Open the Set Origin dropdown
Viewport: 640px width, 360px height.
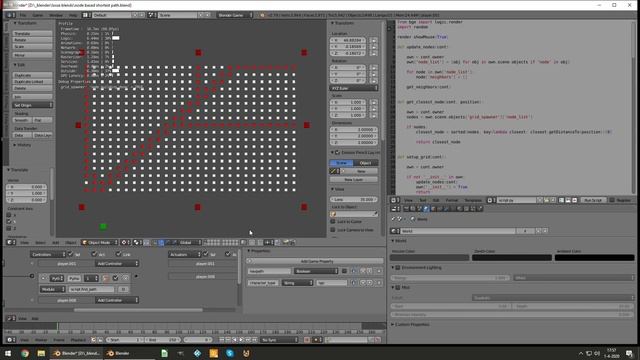pyautogui.click(x=32, y=105)
